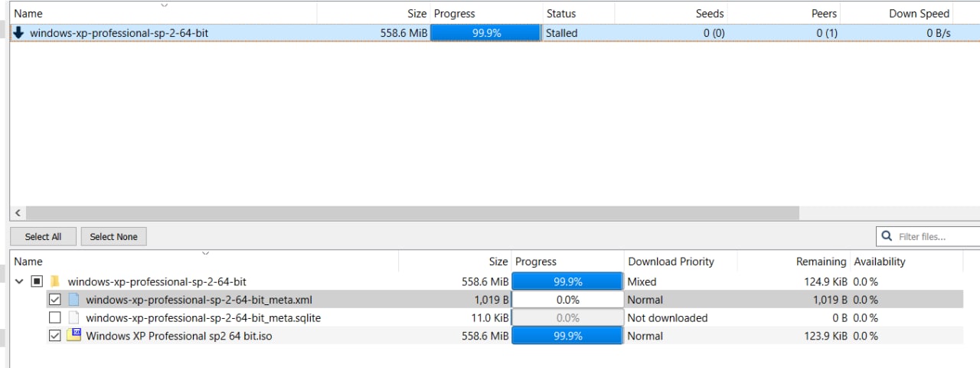
Task: Click the left scroll arrow of torrent list
Action: (x=18, y=212)
